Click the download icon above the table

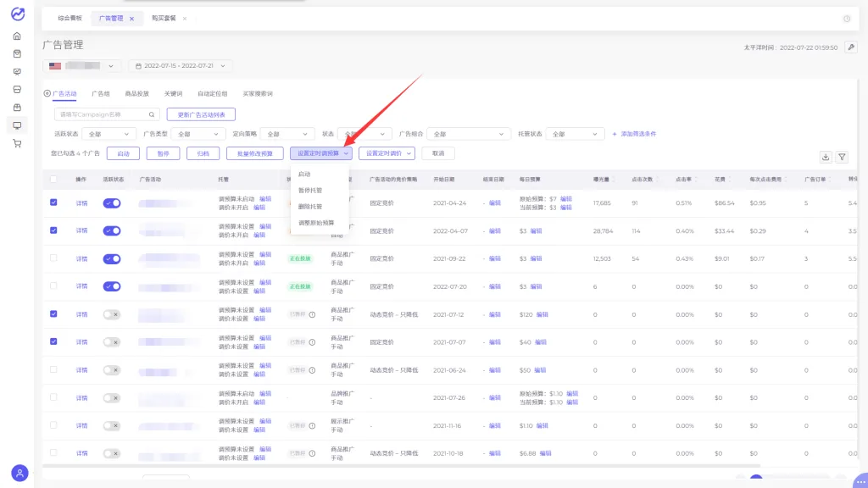[x=826, y=157]
